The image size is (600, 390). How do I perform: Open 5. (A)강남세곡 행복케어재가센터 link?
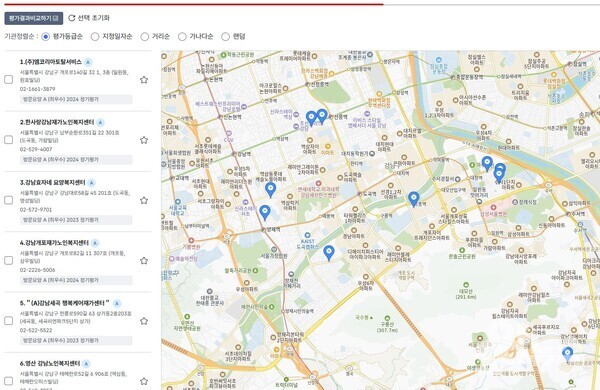coord(65,303)
